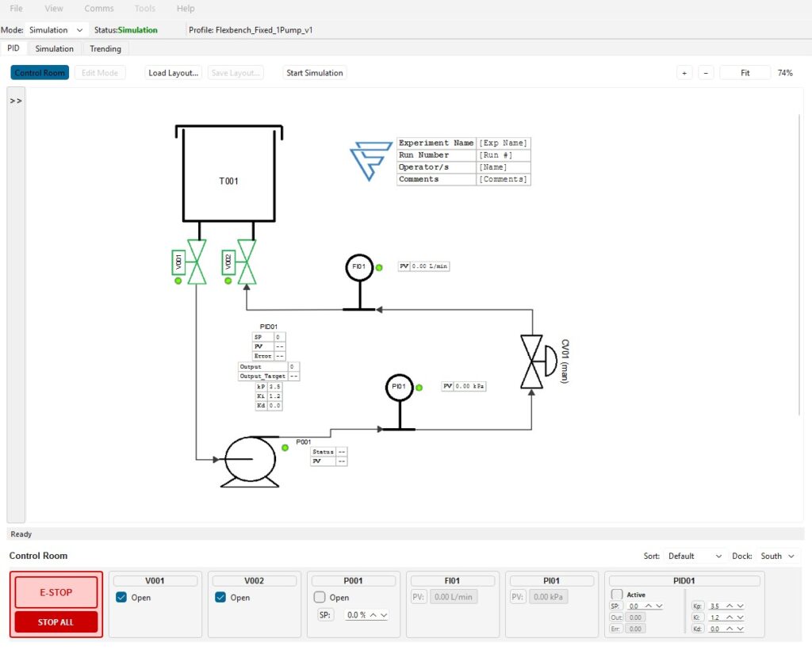Click the PI01 pressure indicator circle
Screen dimensions: 812x650
(x=399, y=387)
